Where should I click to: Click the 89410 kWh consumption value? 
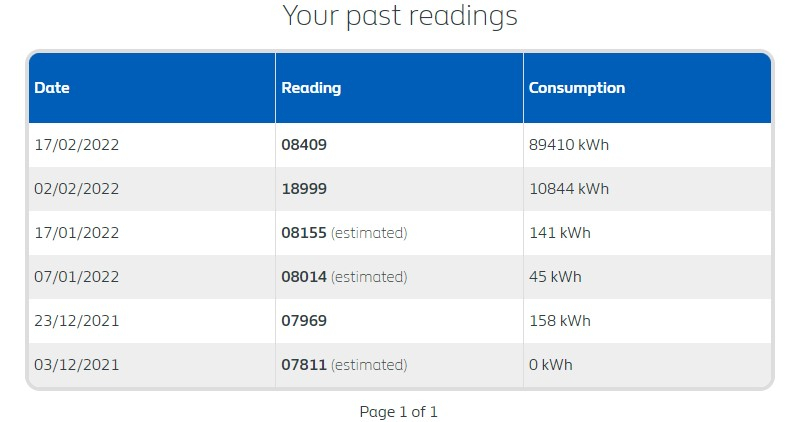tap(569, 145)
